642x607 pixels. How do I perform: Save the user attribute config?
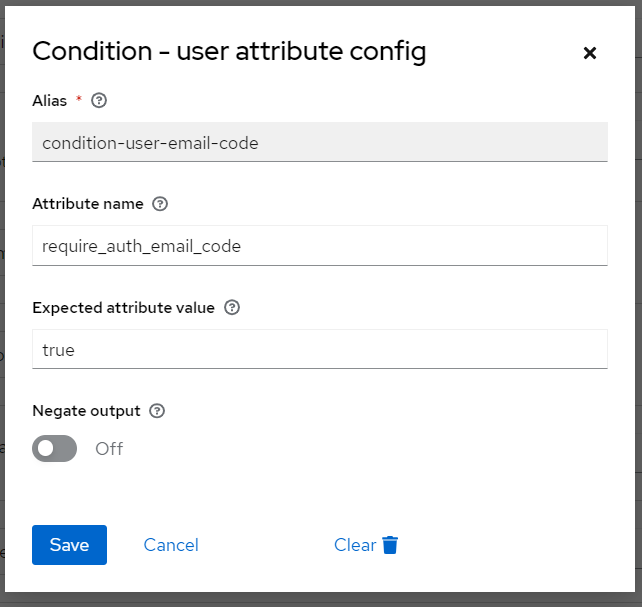(69, 545)
